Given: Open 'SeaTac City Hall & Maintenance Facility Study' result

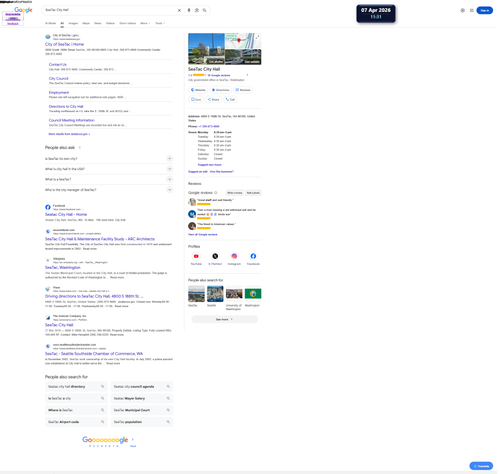Looking at the screenshot, I should [x=100, y=239].
